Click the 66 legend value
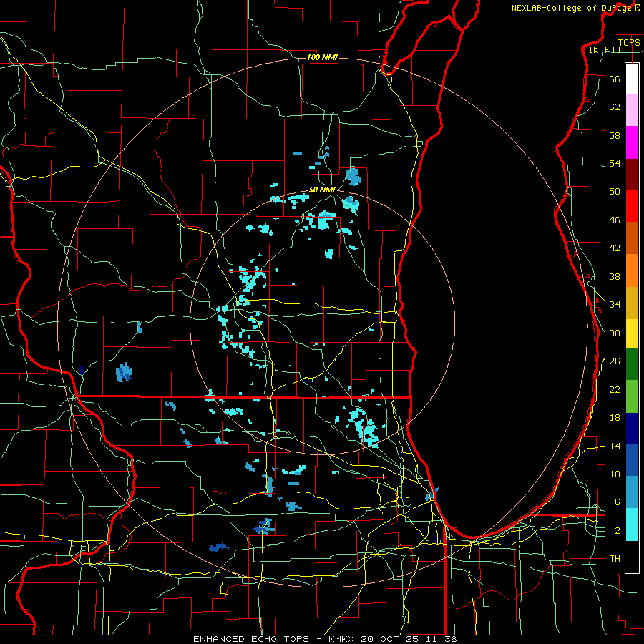Image resolution: width=644 pixels, height=644 pixels. [x=615, y=79]
